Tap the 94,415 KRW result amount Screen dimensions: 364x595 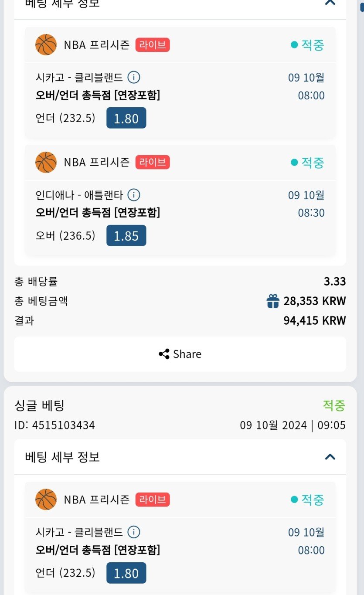pos(314,321)
